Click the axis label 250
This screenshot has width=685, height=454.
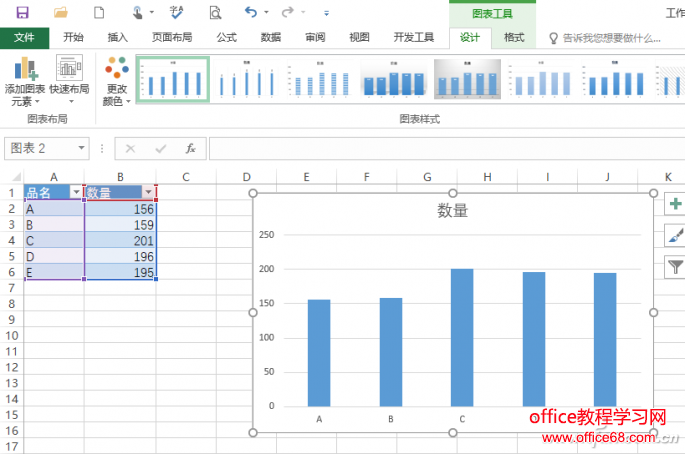click(x=266, y=235)
